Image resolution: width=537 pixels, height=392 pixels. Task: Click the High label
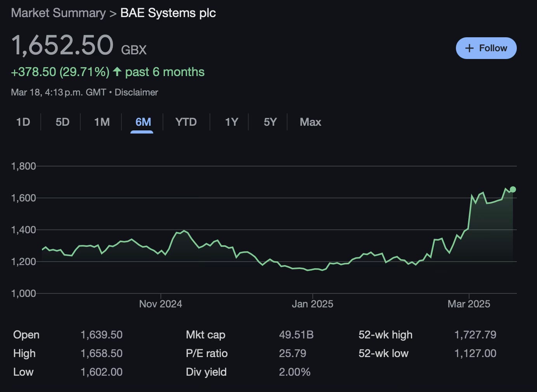tap(24, 354)
